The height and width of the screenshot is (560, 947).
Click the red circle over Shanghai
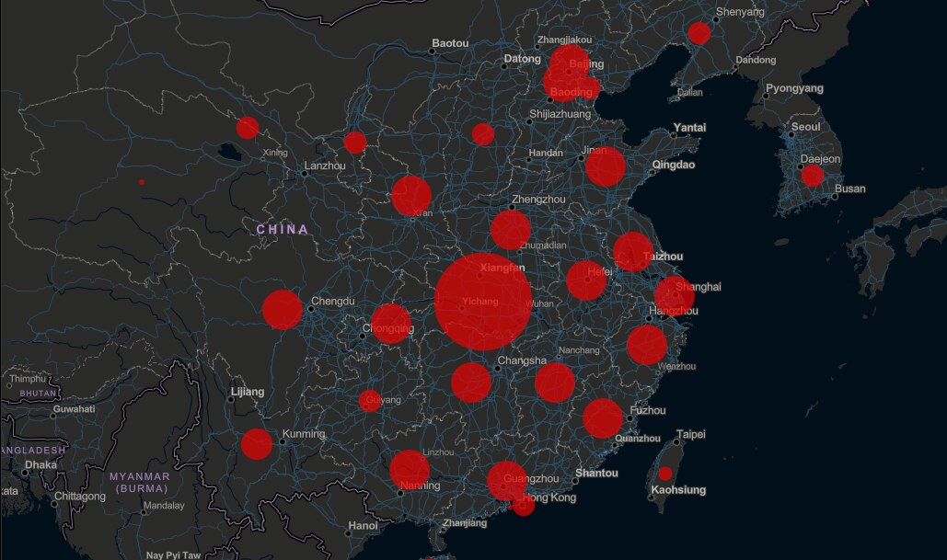[x=674, y=295]
